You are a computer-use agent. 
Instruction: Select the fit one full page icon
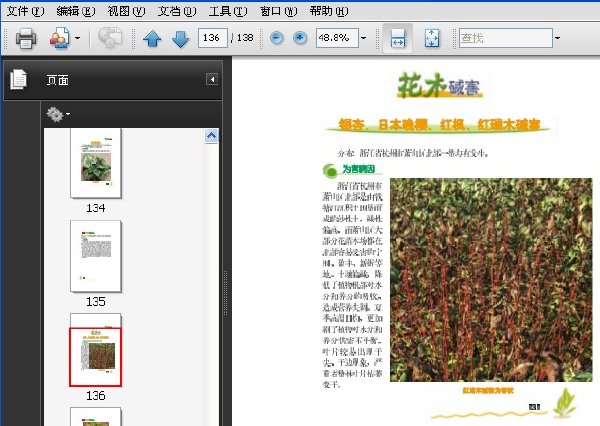coord(432,38)
